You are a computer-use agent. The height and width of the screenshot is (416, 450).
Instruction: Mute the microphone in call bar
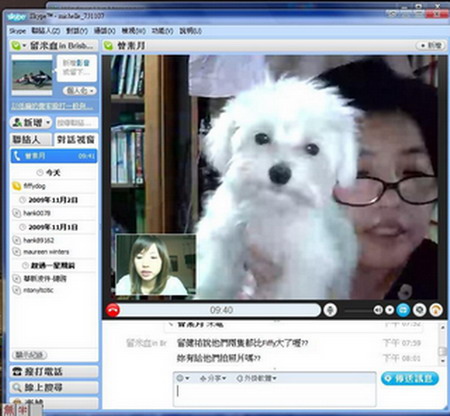point(330,310)
